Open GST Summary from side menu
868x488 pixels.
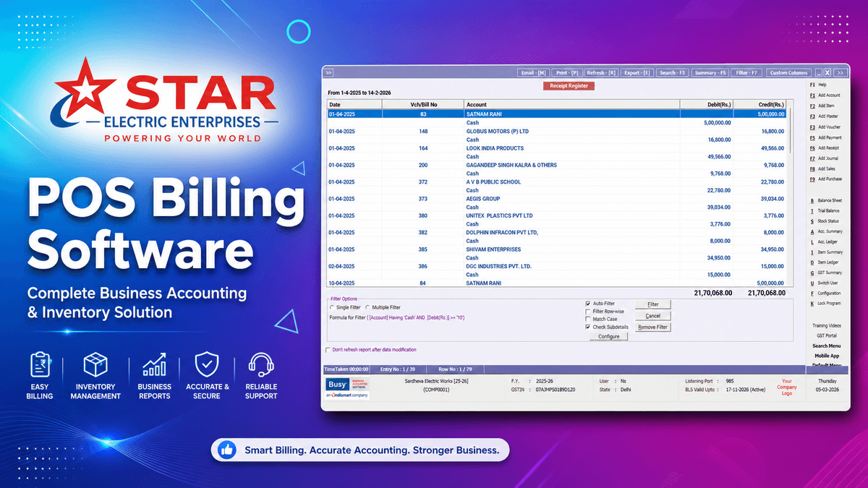tap(825, 273)
